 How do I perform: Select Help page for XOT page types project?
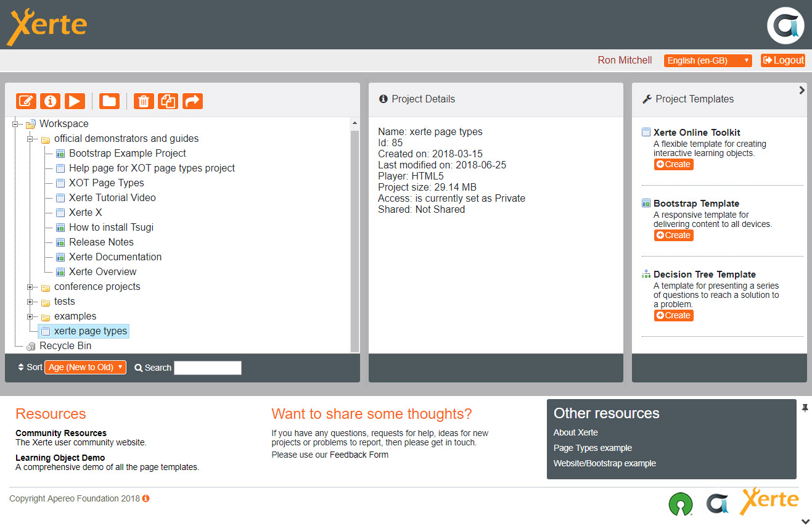(x=152, y=168)
